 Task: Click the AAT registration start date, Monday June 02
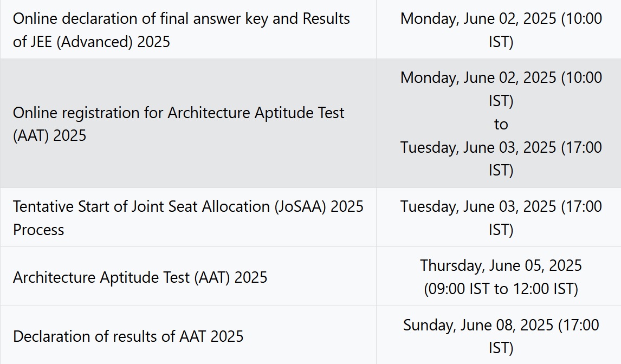pyautogui.click(x=501, y=78)
